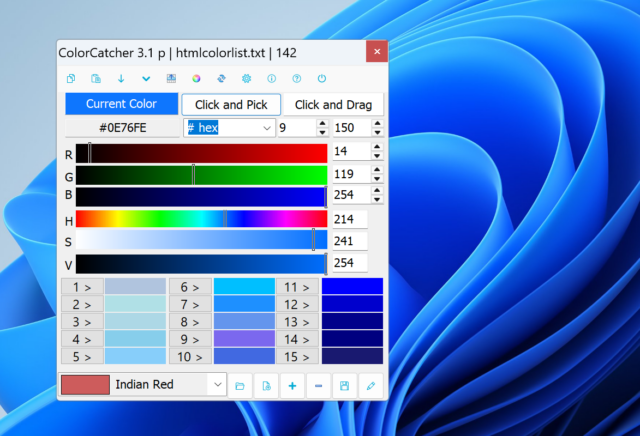Click on the red R slider bar
640x436 pixels.
click(x=202, y=153)
